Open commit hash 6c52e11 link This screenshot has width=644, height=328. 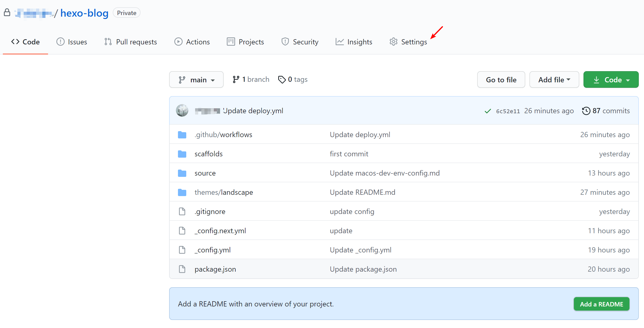click(x=508, y=111)
